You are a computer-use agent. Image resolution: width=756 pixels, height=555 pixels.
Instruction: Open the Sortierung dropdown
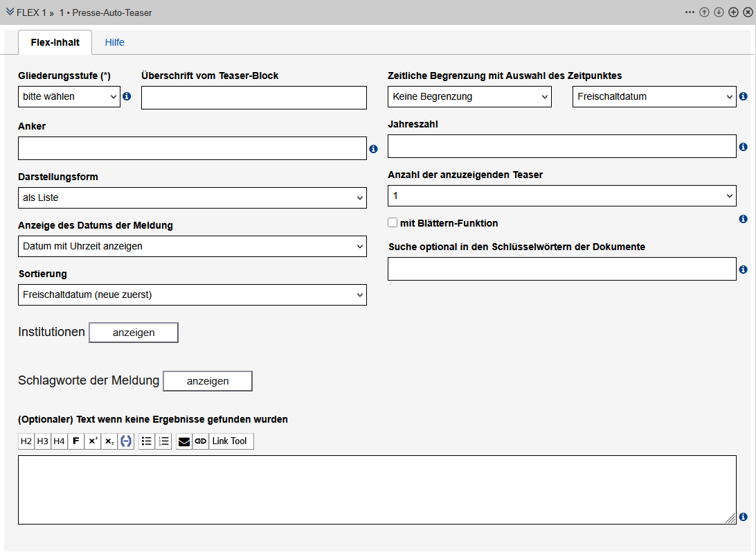(x=192, y=295)
